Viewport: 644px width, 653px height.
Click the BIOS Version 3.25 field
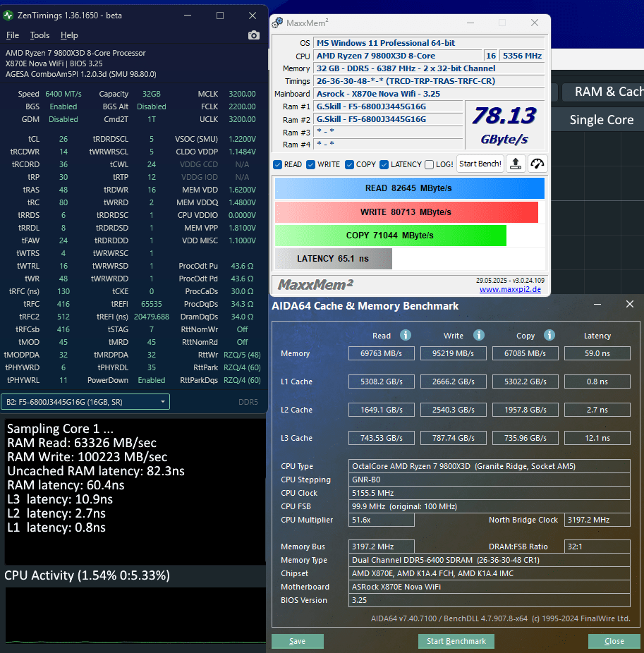pyautogui.click(x=489, y=600)
